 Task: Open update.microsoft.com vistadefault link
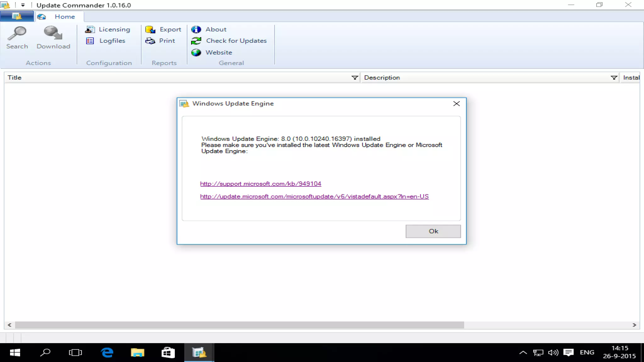(314, 196)
